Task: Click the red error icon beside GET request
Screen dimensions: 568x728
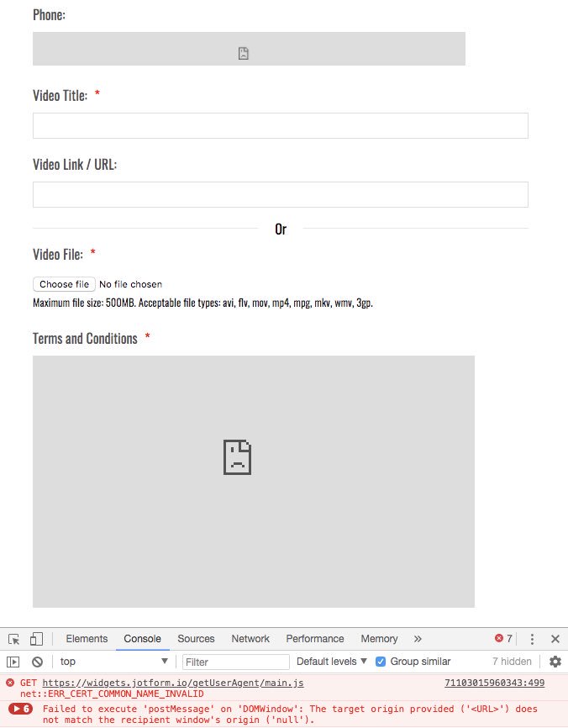Action: [10, 683]
